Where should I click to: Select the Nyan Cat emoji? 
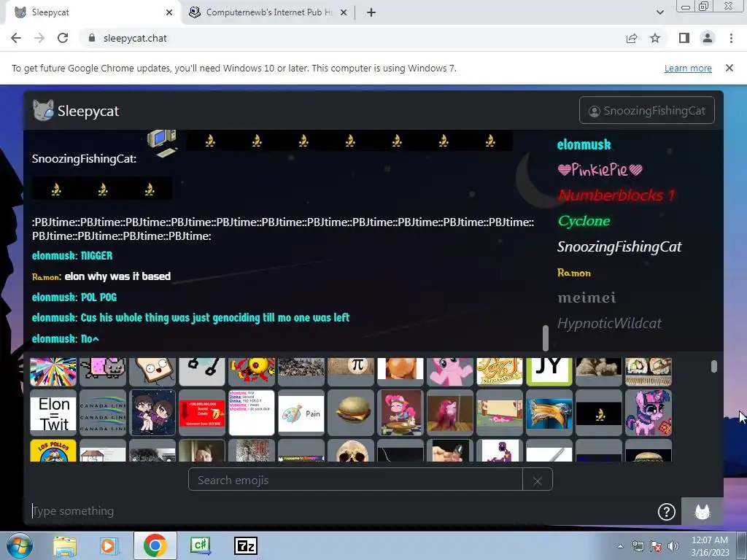tap(103, 371)
